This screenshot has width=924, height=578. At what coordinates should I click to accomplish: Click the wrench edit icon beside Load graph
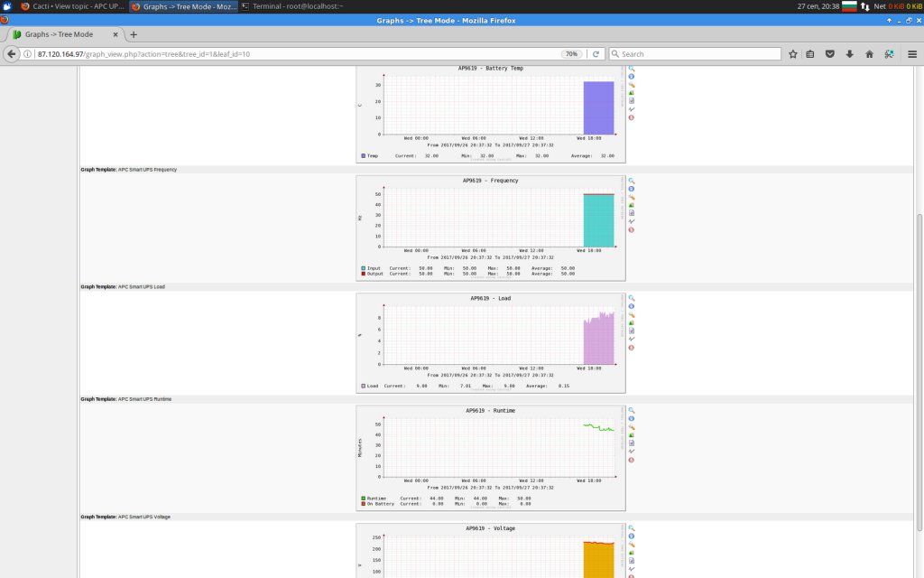pos(632,314)
